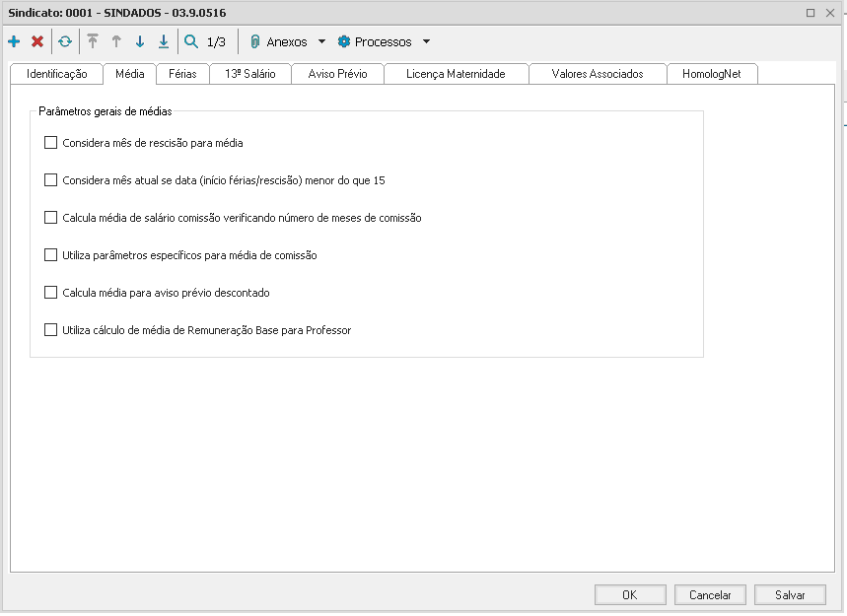The image size is (847, 616).
Task: Maximize the Sindicato window
Action: pos(811,13)
